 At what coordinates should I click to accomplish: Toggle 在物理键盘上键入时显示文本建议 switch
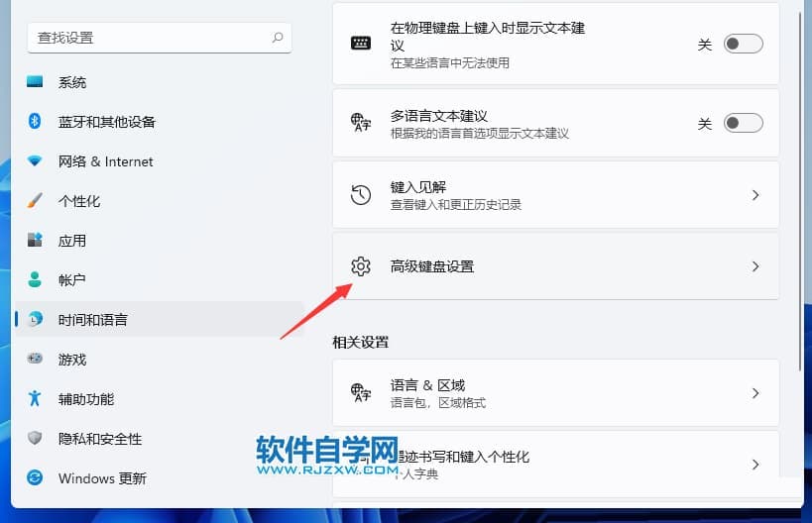[743, 45]
